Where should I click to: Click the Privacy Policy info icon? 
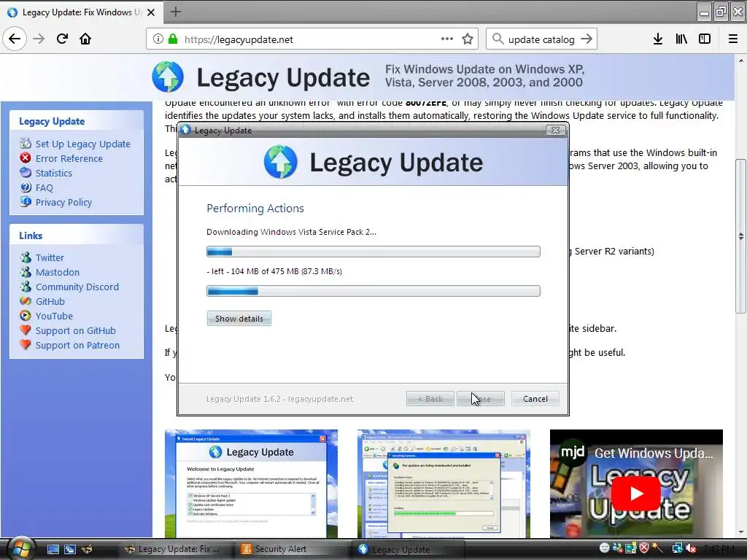[x=26, y=201]
